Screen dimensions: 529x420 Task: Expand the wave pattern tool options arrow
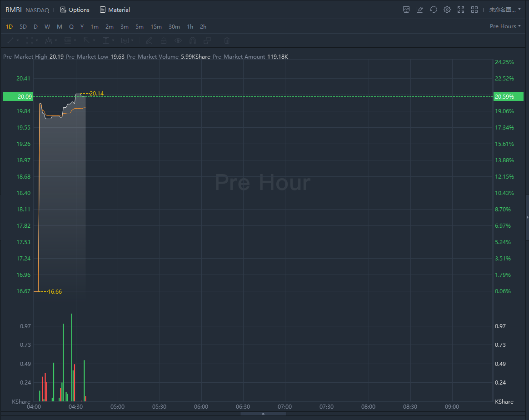pyautogui.click(x=55, y=40)
